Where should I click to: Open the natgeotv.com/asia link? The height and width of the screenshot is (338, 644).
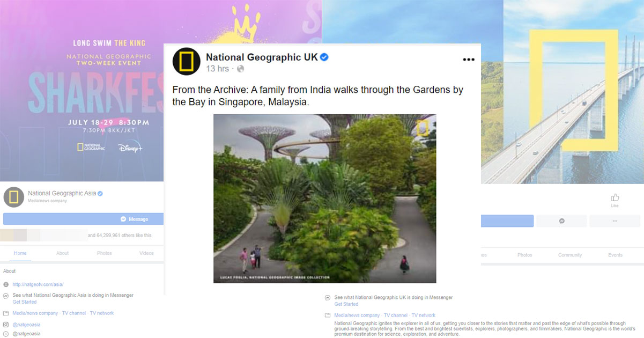38,284
